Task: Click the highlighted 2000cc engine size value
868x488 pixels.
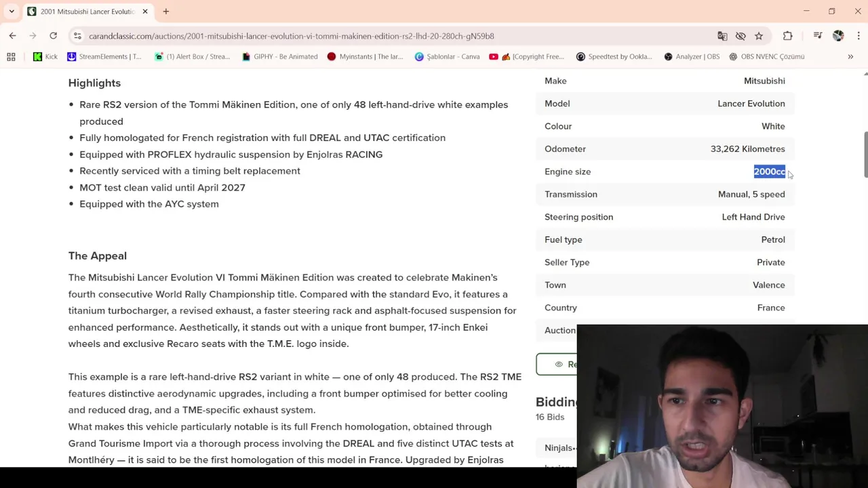Action: tap(769, 171)
